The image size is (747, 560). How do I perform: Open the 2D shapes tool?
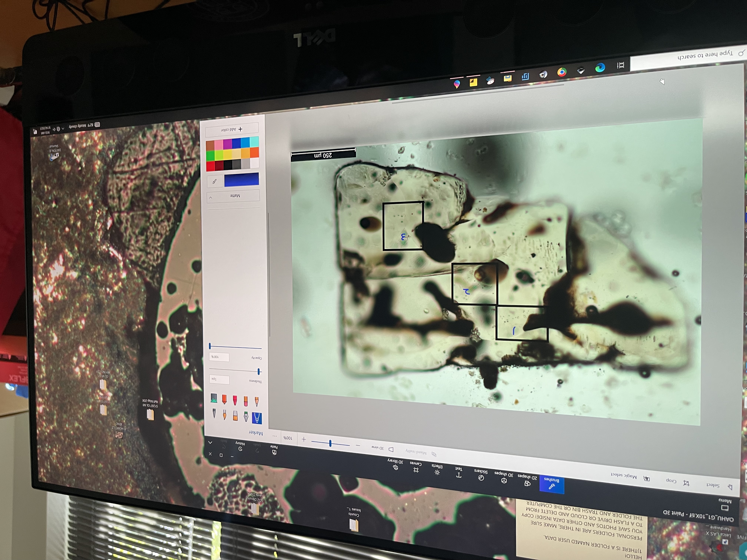point(527,480)
